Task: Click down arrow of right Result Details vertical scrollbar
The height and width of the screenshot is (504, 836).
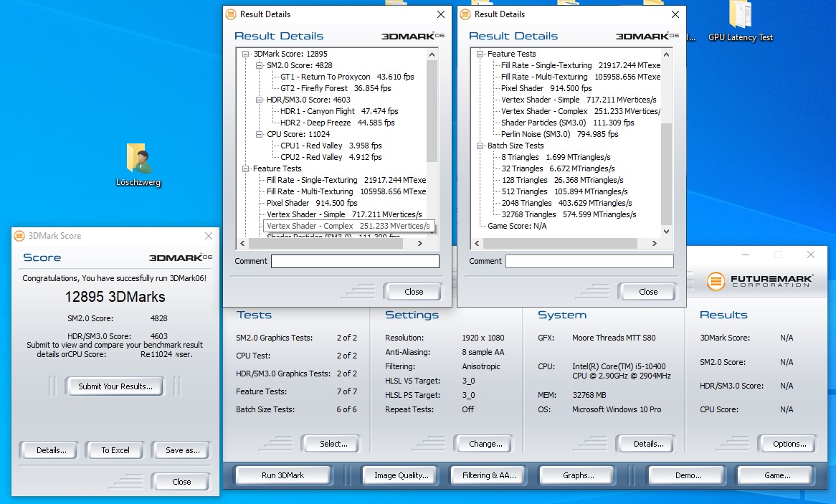Action: pos(666,232)
